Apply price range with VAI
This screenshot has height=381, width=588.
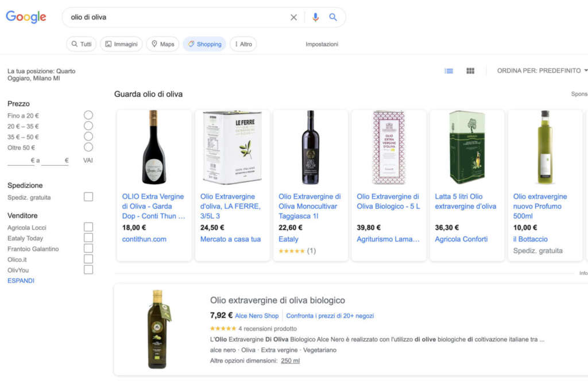pyautogui.click(x=88, y=160)
